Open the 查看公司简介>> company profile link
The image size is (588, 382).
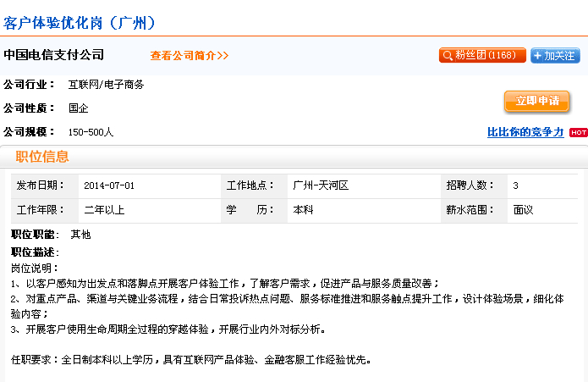click(190, 56)
